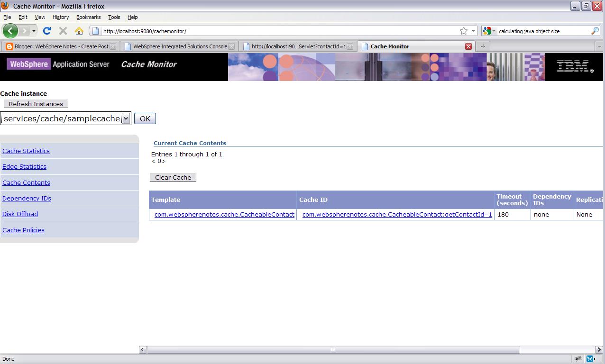This screenshot has height=364, width=605.
Task: Click the horizontal scrollbar right arrow
Action: [x=599, y=350]
